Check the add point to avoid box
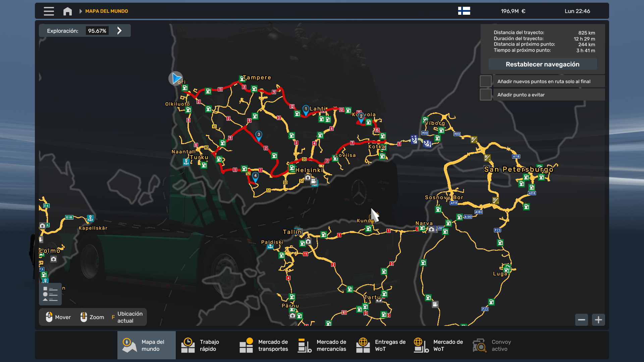644x362 pixels. coord(486,95)
